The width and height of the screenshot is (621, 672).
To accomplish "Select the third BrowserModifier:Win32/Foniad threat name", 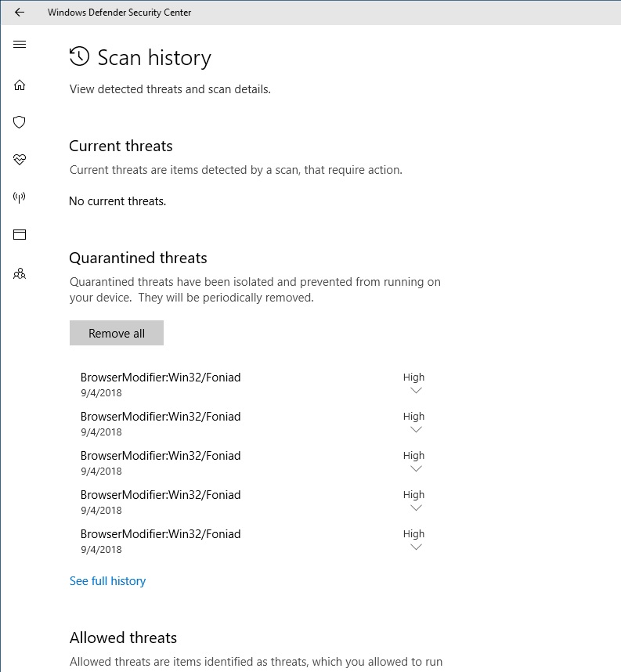I will (161, 456).
